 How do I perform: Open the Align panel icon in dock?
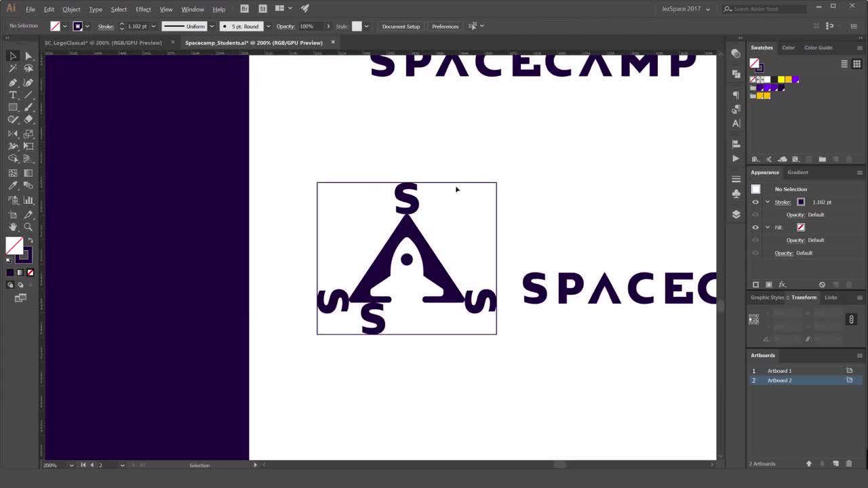click(736, 144)
